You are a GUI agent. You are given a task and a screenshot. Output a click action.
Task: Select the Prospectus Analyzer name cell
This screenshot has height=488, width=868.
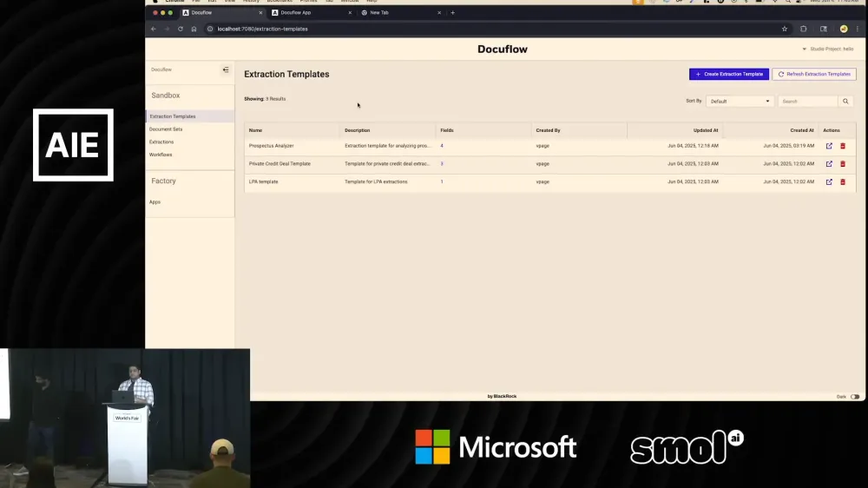tap(271, 146)
